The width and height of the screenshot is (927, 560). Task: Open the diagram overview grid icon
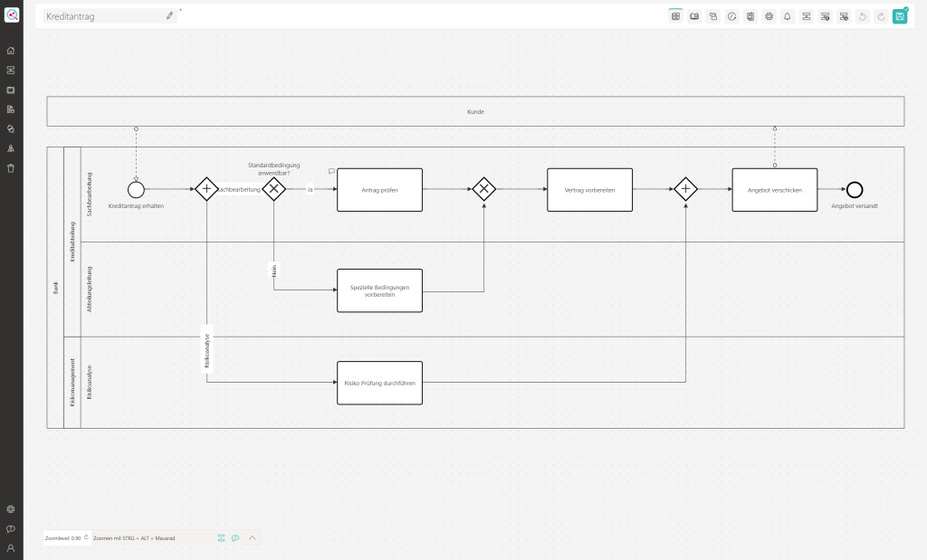675,15
